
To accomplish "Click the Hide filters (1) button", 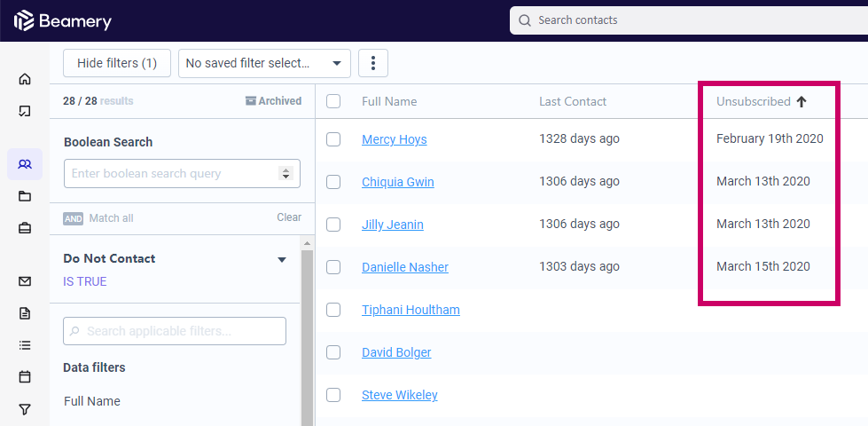I will coord(117,63).
